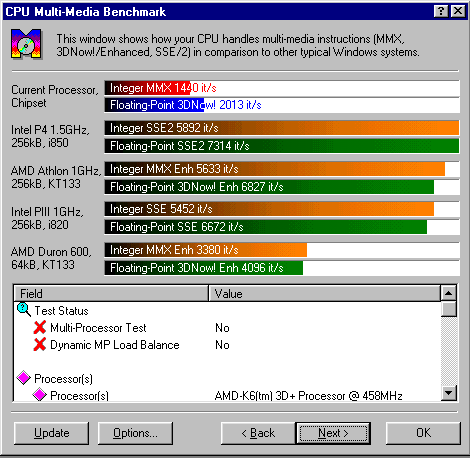This screenshot has height=458, width=470.
Task: Click the No value for Multi-Processor Test
Action: [x=222, y=328]
